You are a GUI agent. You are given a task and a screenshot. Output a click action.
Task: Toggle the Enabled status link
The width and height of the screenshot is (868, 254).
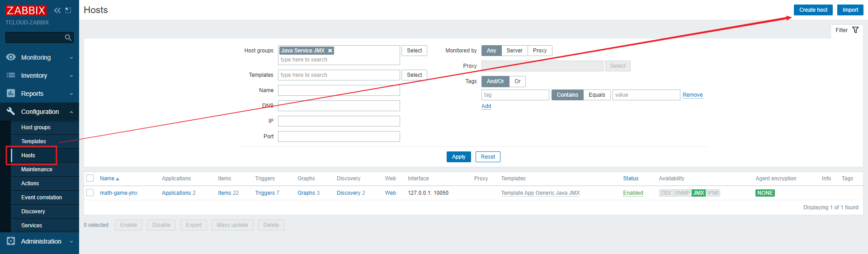(633, 193)
